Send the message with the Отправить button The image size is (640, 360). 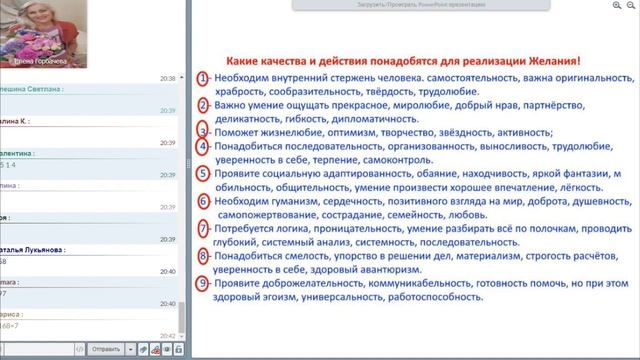click(x=106, y=349)
